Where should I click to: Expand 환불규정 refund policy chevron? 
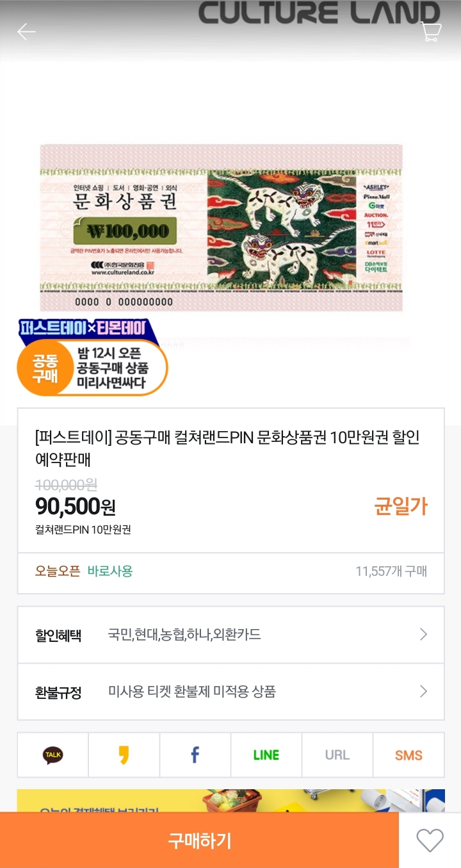[423, 691]
